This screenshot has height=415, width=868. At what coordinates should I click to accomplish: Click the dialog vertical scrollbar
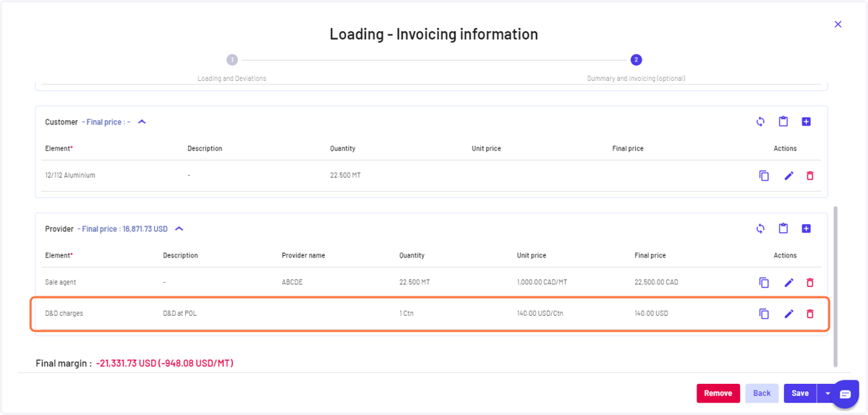coord(835,286)
